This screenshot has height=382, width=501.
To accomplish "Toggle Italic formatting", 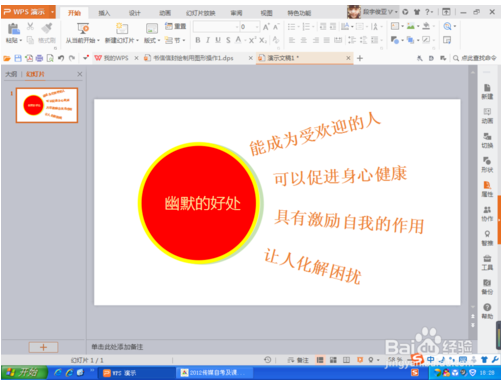I will [x=208, y=40].
